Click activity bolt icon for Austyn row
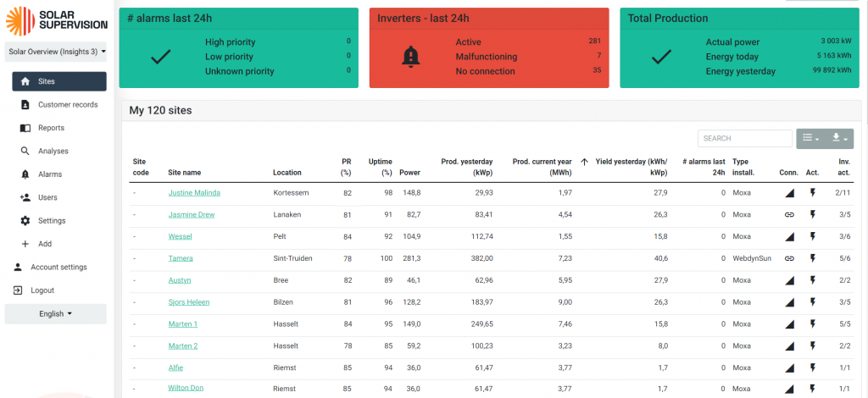 [x=813, y=280]
